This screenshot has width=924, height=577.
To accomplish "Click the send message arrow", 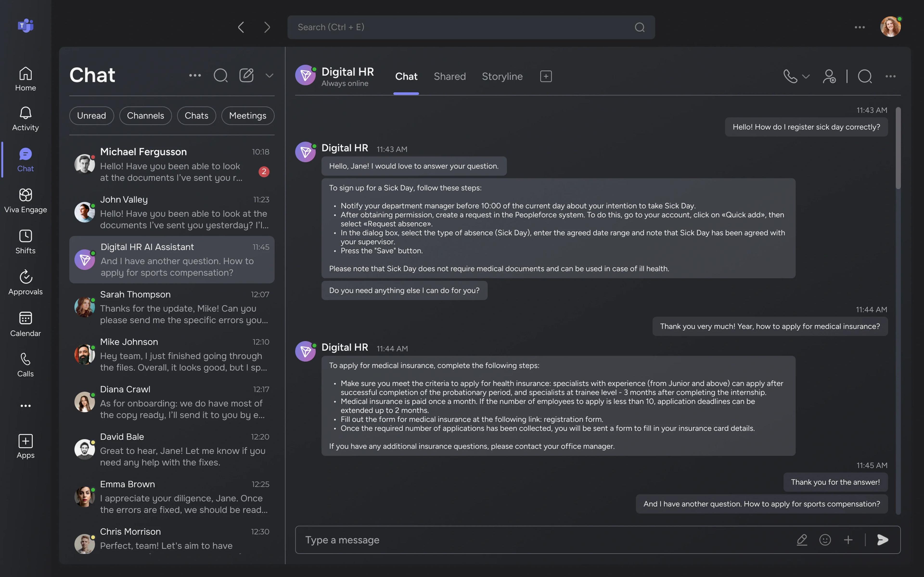I will click(882, 539).
